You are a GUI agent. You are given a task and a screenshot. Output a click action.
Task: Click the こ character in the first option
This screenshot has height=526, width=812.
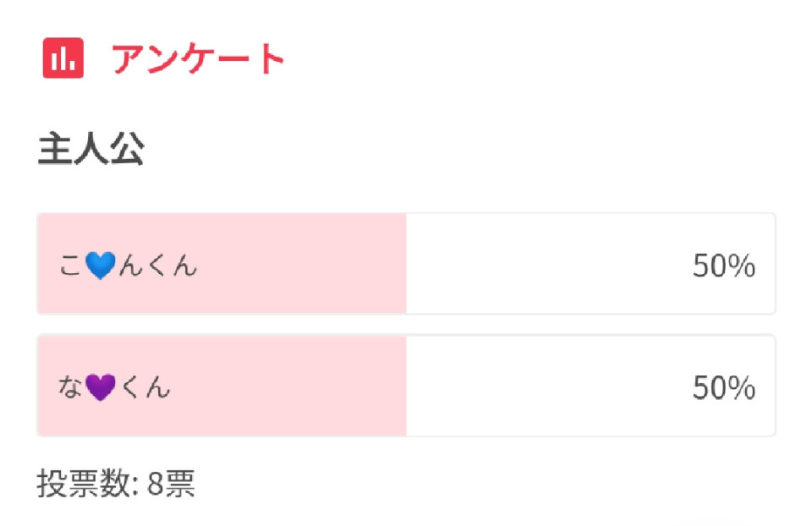[70, 266]
